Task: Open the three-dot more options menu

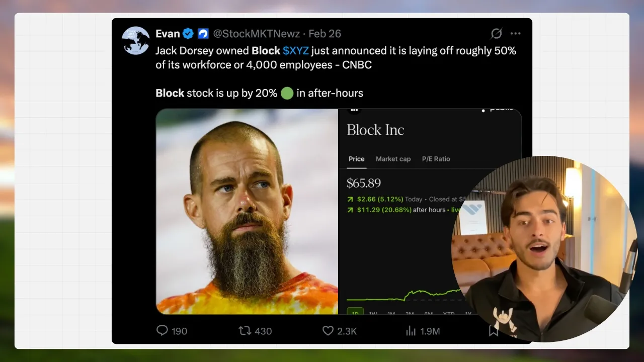Action: coord(516,34)
